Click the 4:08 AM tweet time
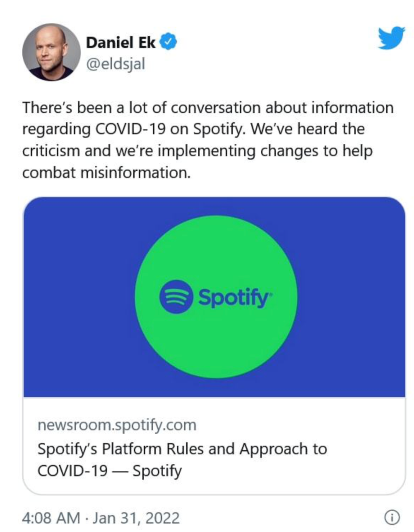 click(51, 518)
